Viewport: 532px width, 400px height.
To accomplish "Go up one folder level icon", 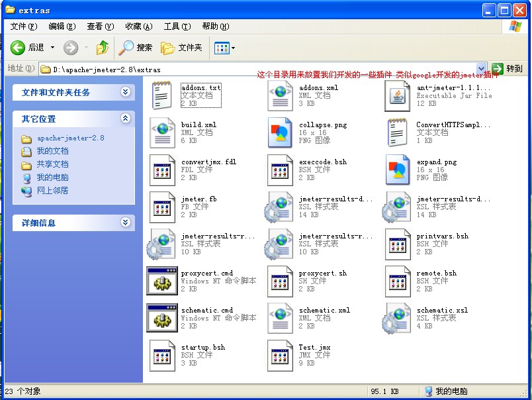I will pyautogui.click(x=103, y=48).
